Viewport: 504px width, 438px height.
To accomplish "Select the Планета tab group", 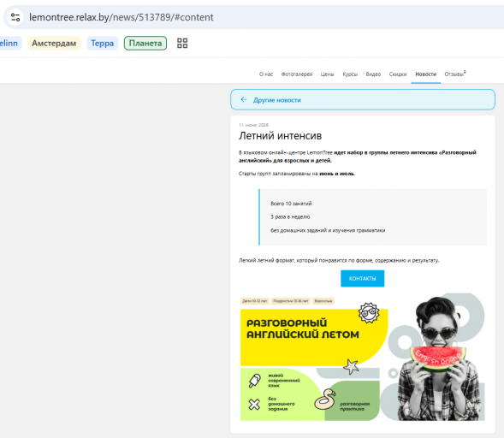I will 145,43.
